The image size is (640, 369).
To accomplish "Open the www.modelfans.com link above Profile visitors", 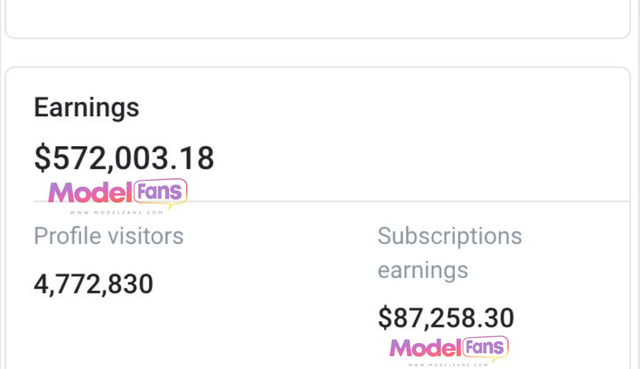I will click(x=117, y=212).
